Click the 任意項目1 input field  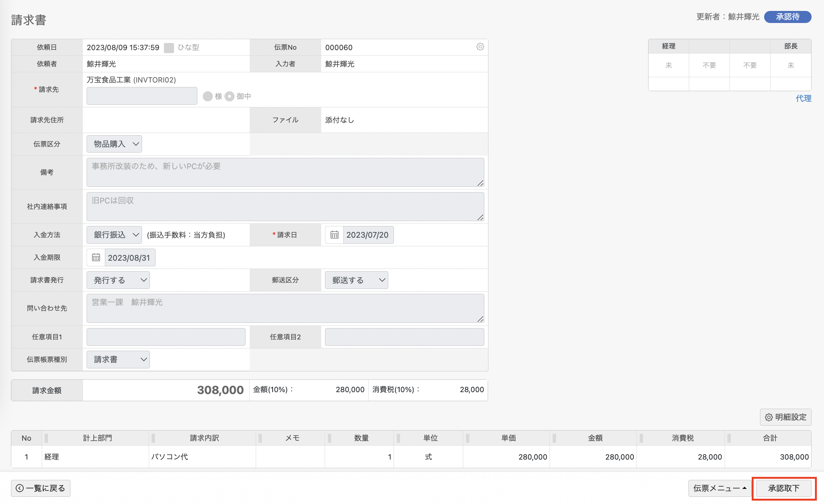[166, 337]
